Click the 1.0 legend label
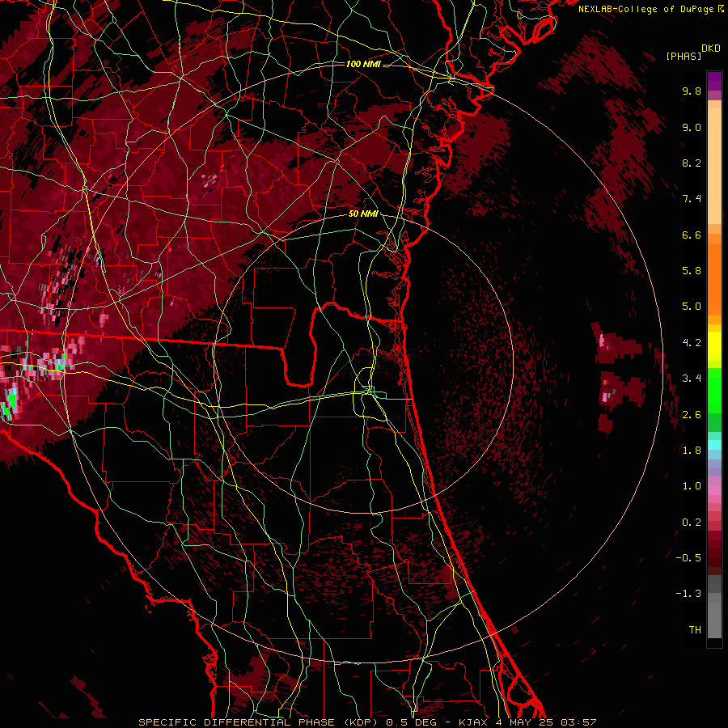Image resolution: width=728 pixels, height=728 pixels. (x=692, y=486)
